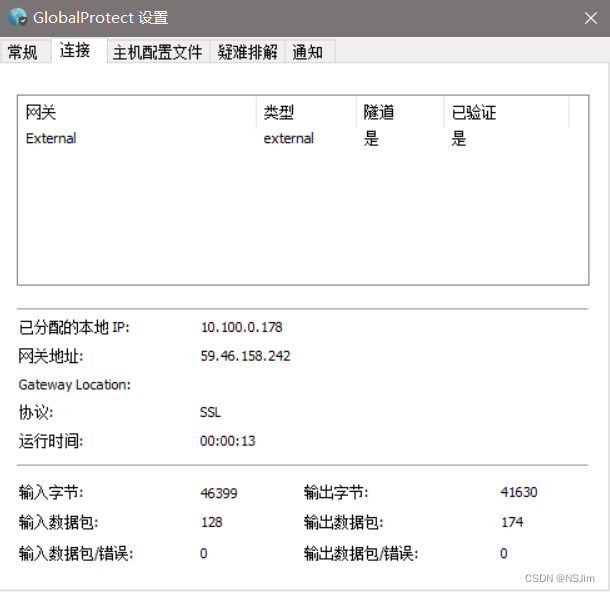The height and width of the screenshot is (592, 610).
Task: Click the 协议 label
Action: click(x=36, y=412)
